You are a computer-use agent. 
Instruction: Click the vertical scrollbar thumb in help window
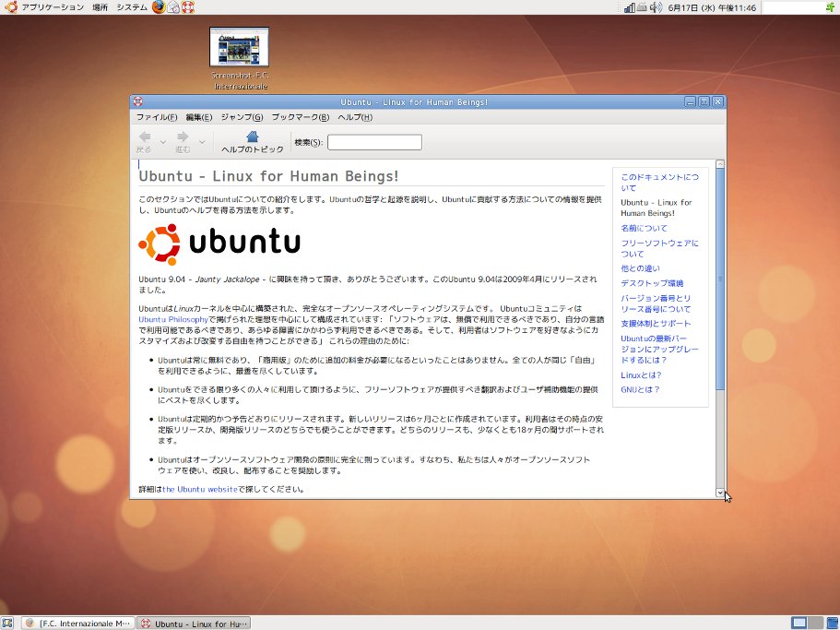pos(720,279)
